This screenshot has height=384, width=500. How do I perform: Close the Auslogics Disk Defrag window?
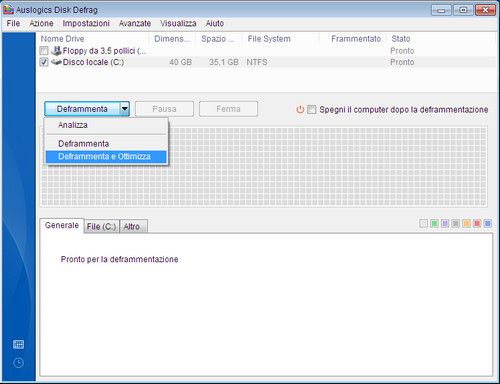coord(485,10)
